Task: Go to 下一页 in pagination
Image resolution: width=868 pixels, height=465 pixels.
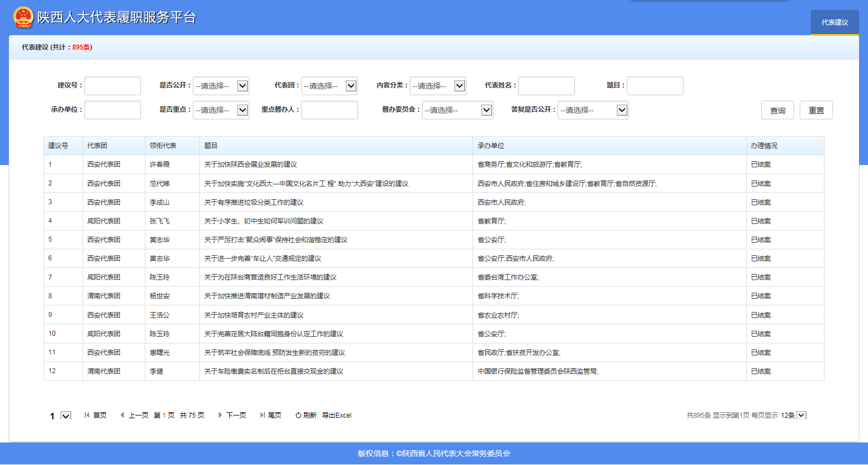Action: point(236,415)
